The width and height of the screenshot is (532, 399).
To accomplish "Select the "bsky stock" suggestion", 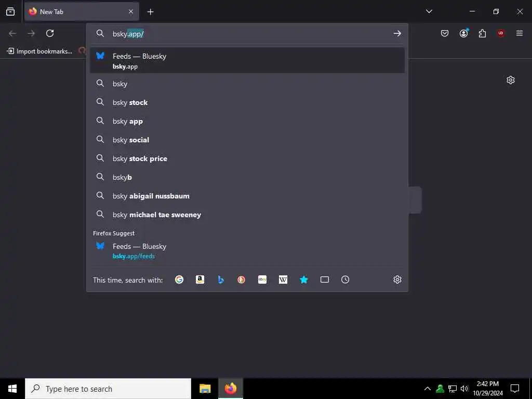I will tap(247, 102).
